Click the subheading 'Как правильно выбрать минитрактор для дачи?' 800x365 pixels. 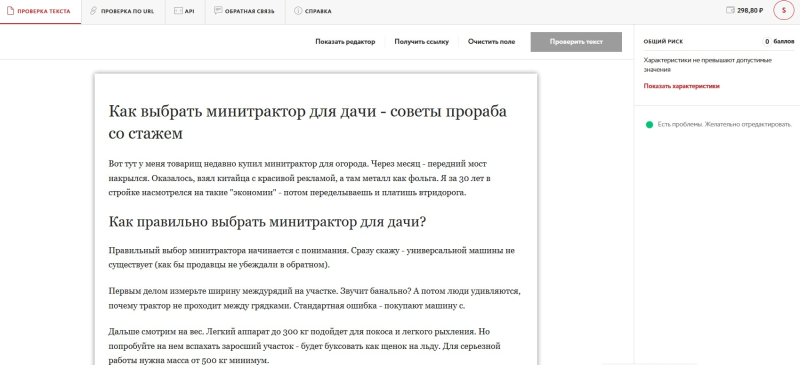click(x=267, y=222)
